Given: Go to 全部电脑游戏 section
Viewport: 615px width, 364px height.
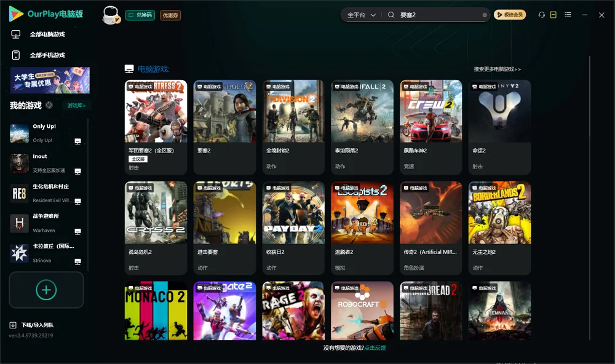Looking at the screenshot, I should [x=47, y=34].
